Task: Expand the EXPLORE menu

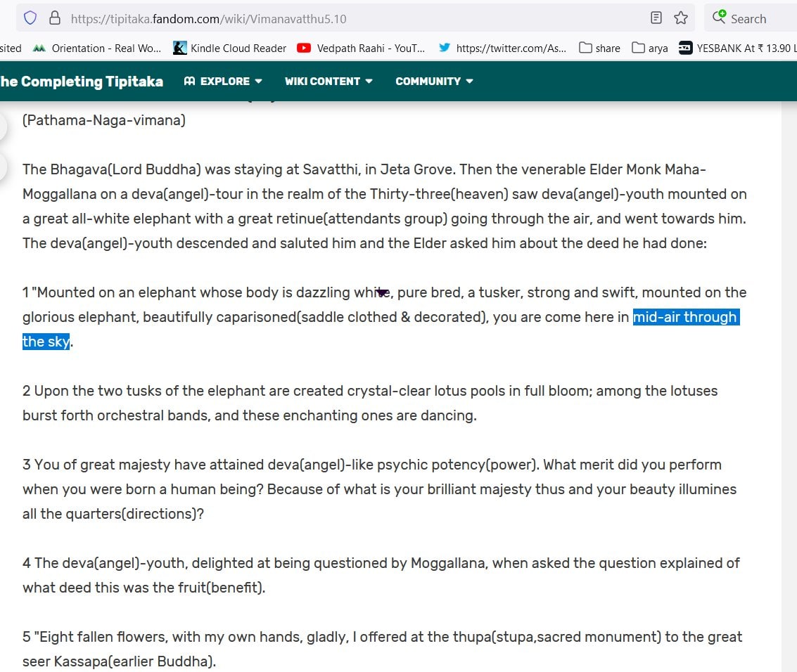Action: pos(223,82)
